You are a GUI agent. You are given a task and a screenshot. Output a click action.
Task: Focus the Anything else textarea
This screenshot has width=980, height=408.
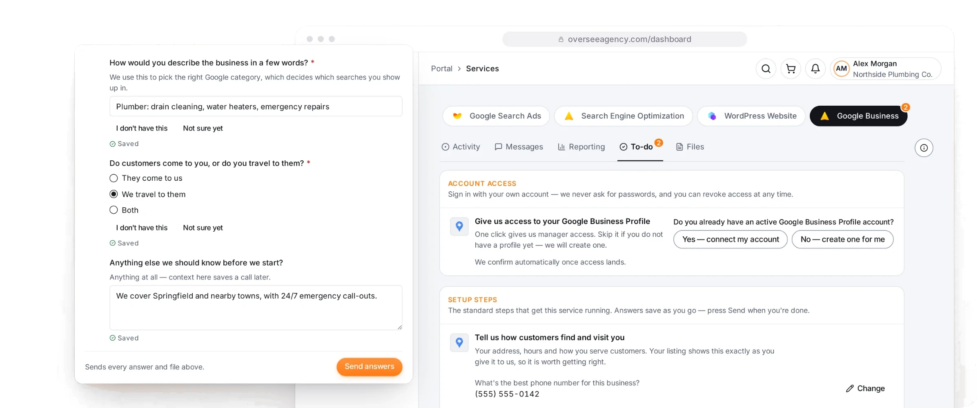256,308
